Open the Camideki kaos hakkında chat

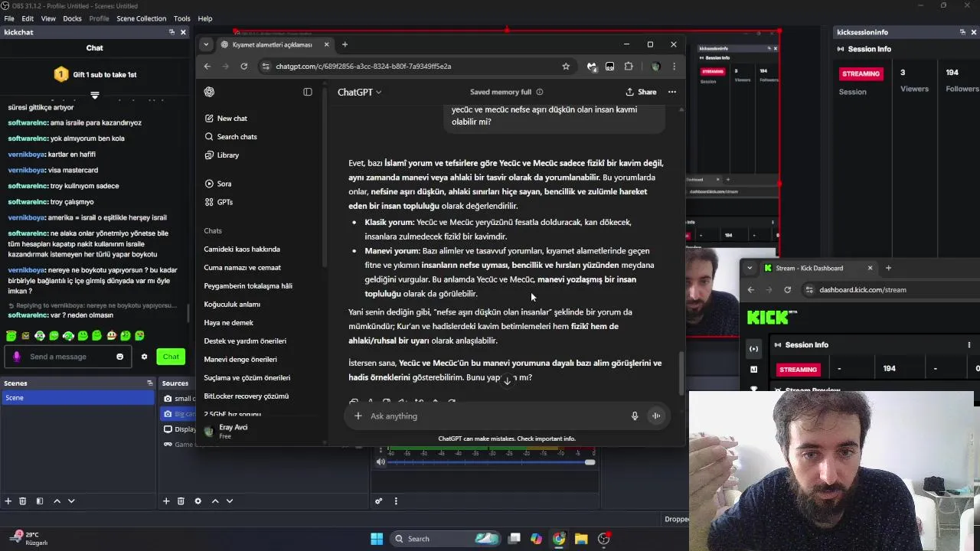[242, 249]
